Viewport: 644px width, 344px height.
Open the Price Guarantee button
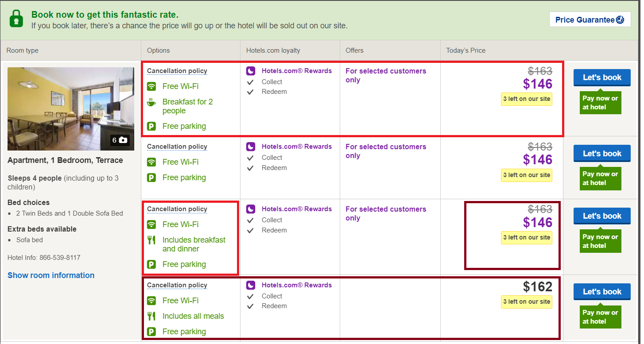[x=590, y=19]
